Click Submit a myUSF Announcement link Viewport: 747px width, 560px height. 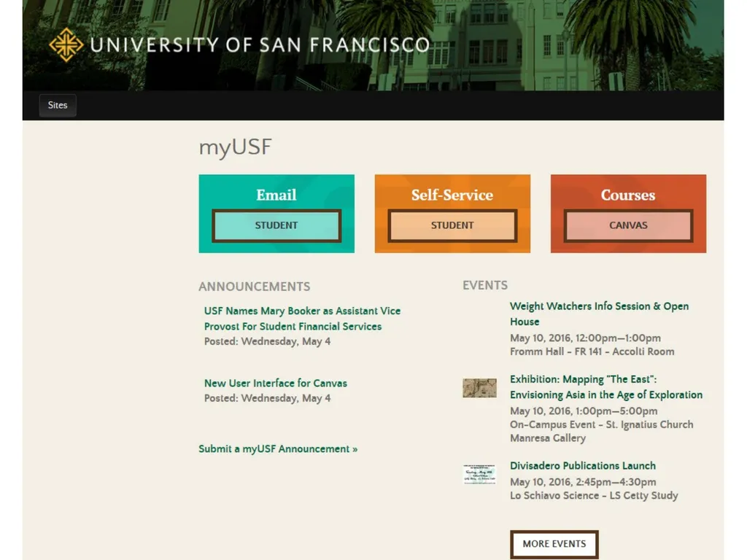(278, 449)
